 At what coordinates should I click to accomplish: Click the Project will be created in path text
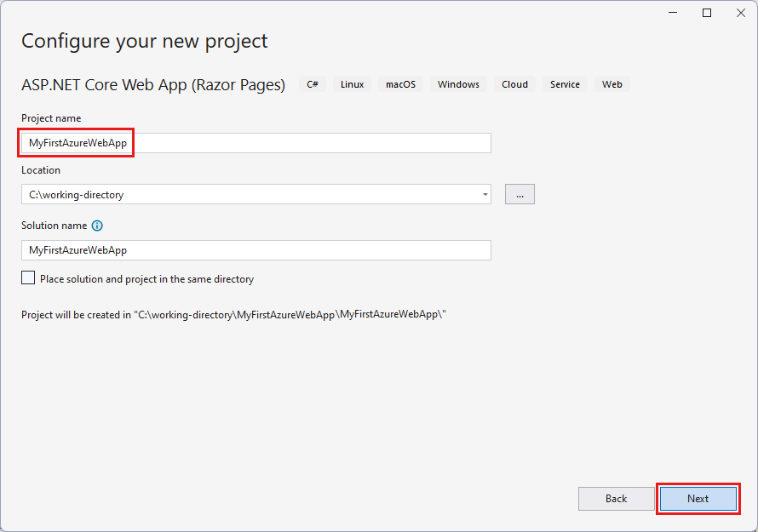[234, 315]
